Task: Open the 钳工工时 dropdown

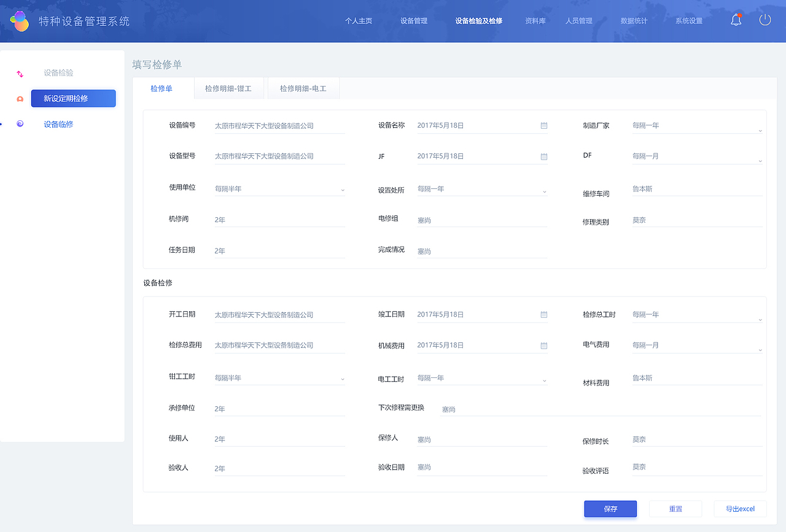Action: [342, 377]
